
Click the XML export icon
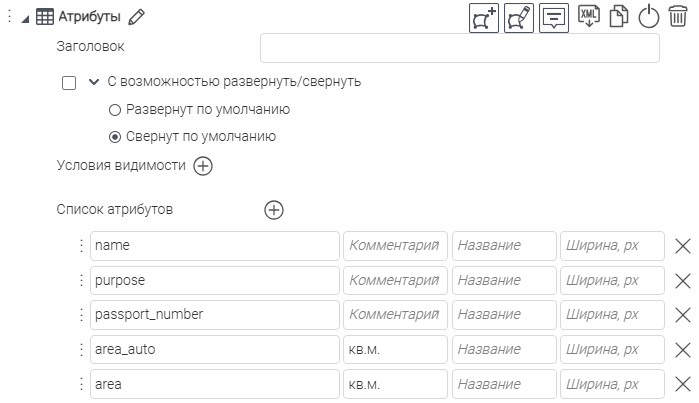point(589,17)
